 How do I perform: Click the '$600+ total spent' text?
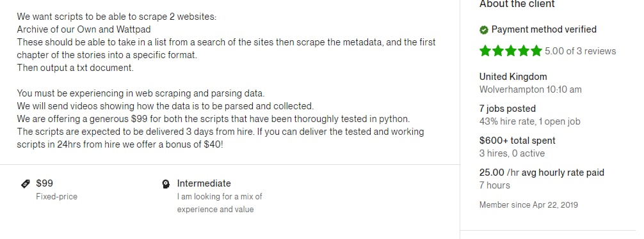point(517,141)
